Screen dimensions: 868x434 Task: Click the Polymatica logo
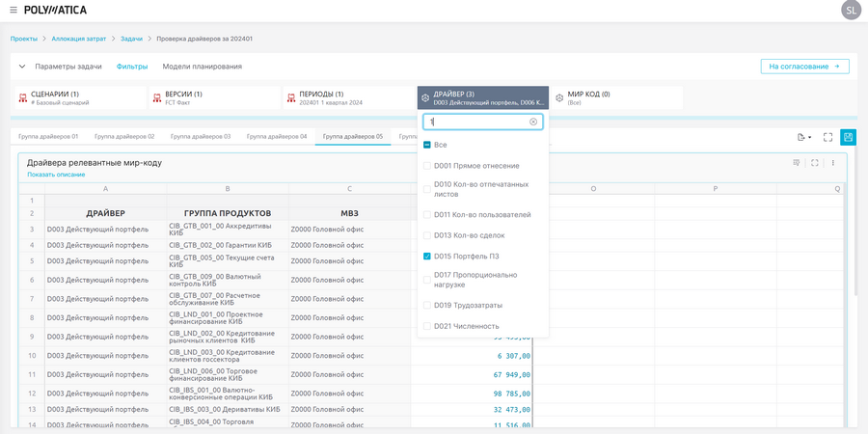click(x=55, y=10)
